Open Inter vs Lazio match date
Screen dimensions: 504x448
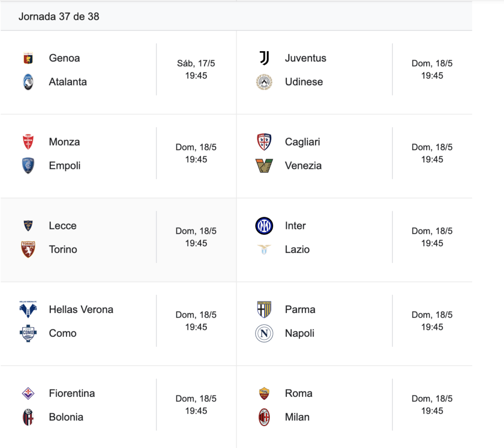pyautogui.click(x=432, y=231)
